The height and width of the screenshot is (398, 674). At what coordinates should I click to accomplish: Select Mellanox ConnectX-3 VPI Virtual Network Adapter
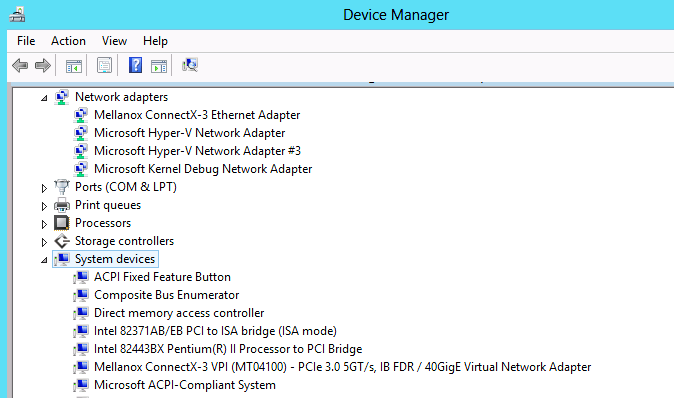point(343,367)
